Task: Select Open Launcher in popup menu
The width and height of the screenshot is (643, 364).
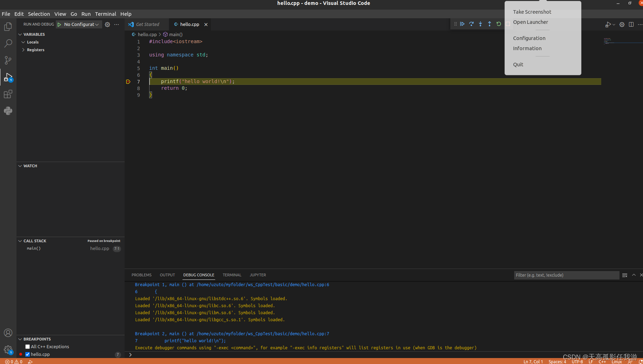Action: click(530, 22)
